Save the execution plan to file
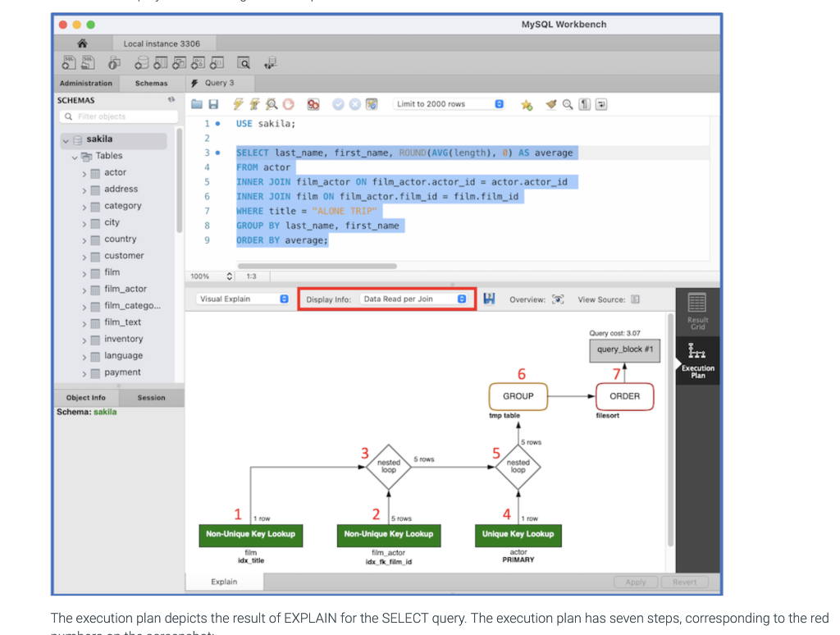The height and width of the screenshot is (635, 840). click(x=489, y=299)
